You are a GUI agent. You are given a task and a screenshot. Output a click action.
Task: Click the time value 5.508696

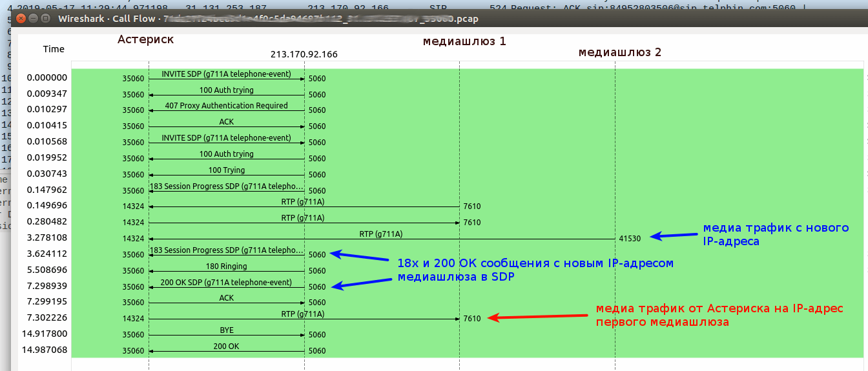(47, 270)
